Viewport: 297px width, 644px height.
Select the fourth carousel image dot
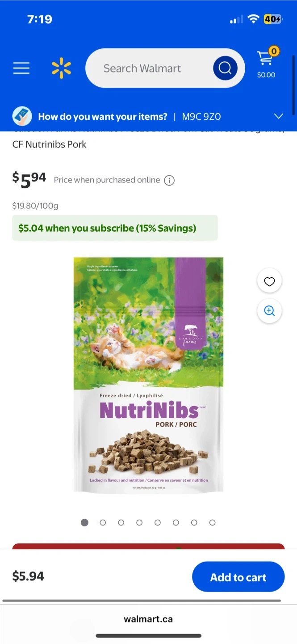pos(139,522)
